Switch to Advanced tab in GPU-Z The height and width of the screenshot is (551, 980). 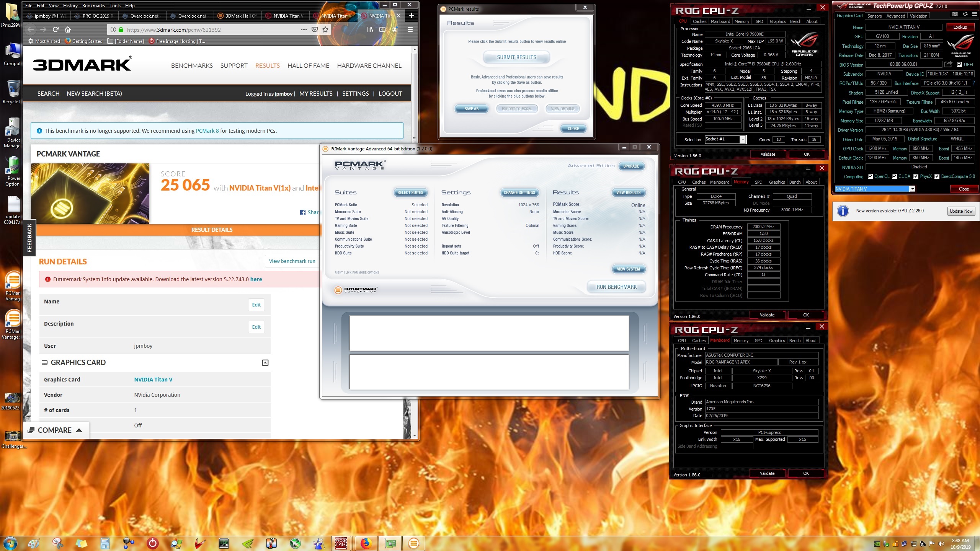(x=896, y=16)
